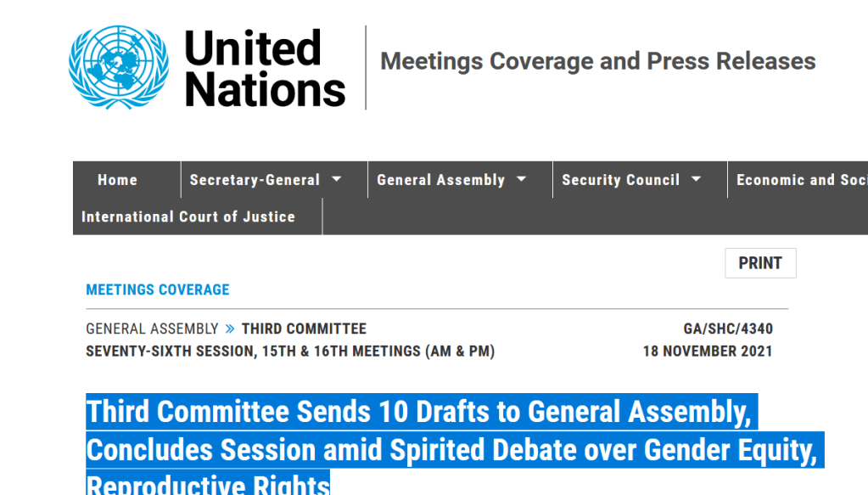Select the Security Council menu label
Screen dimensions: 868x495
coord(620,180)
